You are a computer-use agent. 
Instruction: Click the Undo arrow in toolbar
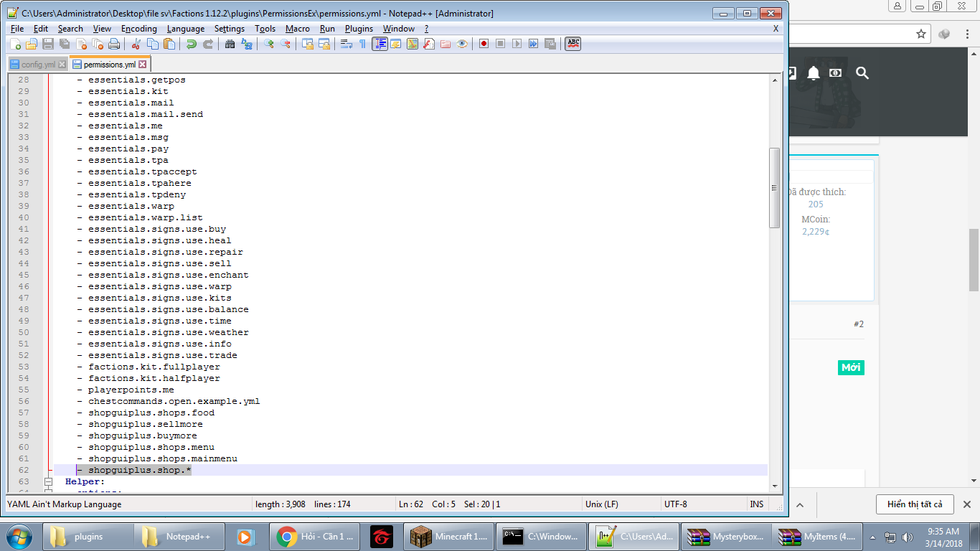pos(191,44)
